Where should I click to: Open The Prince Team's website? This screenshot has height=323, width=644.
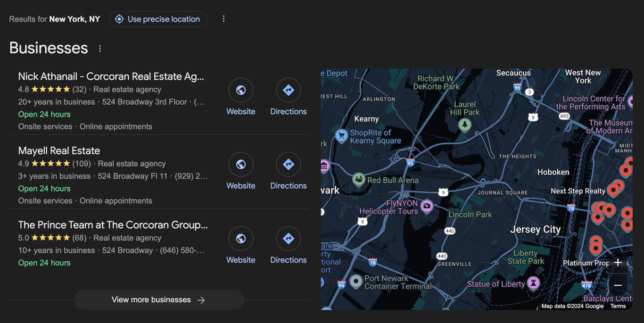[x=241, y=239]
